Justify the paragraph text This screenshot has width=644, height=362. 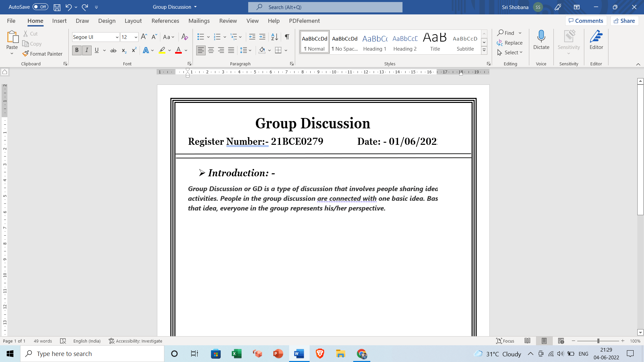(x=231, y=50)
